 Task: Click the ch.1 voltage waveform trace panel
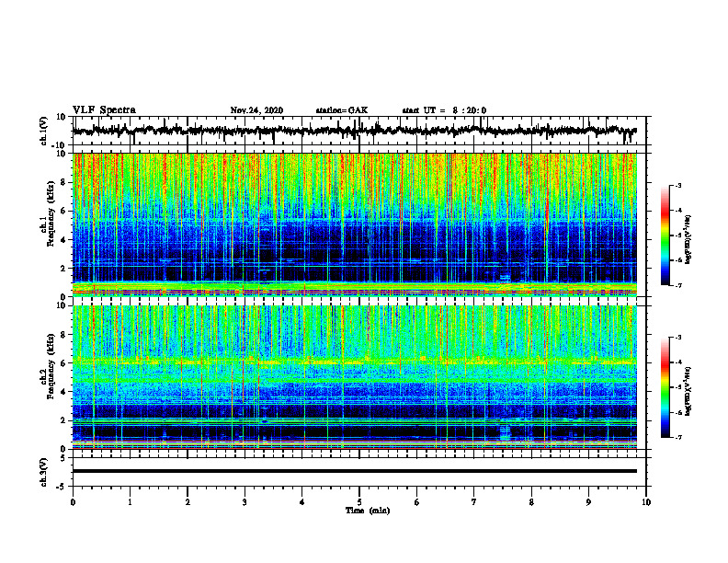click(x=359, y=131)
